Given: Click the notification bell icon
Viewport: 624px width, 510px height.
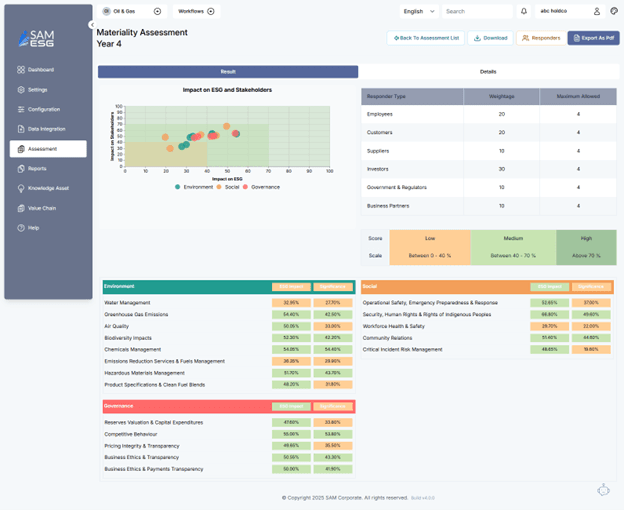Looking at the screenshot, I should (524, 11).
